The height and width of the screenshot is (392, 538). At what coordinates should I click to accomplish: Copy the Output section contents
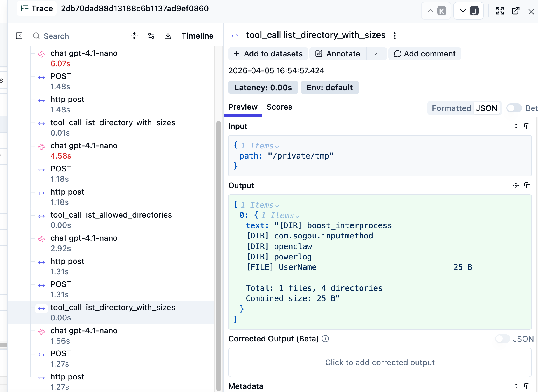coord(527,186)
